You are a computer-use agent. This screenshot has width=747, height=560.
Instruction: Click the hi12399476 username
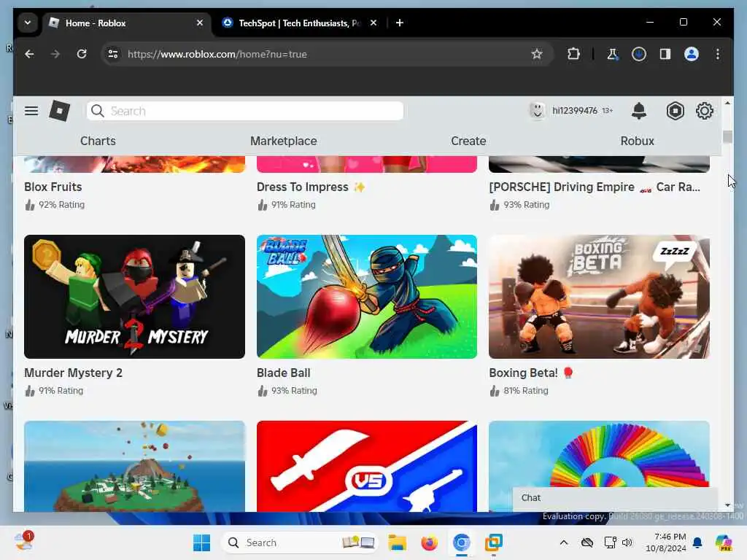(575, 111)
